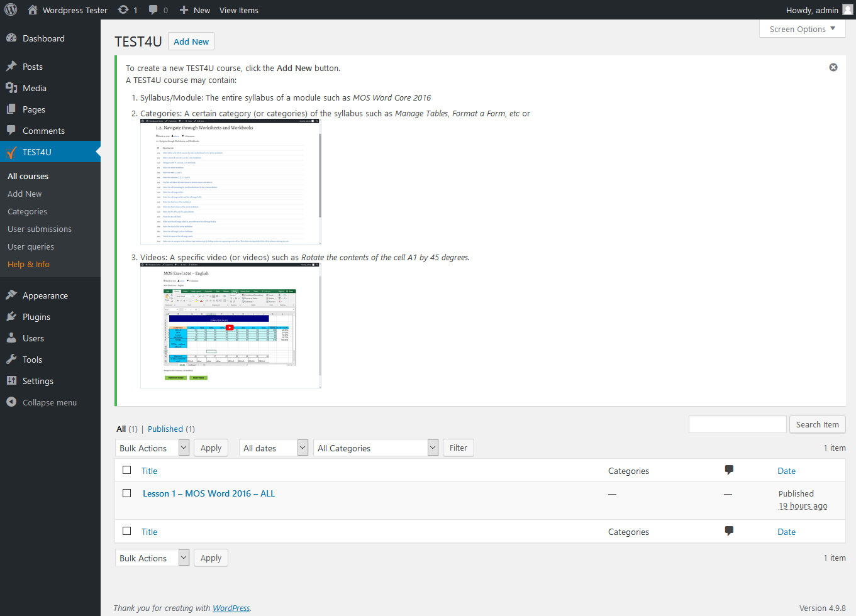
Task: Click the Add New button beside TEST4U title
Action: tap(191, 41)
